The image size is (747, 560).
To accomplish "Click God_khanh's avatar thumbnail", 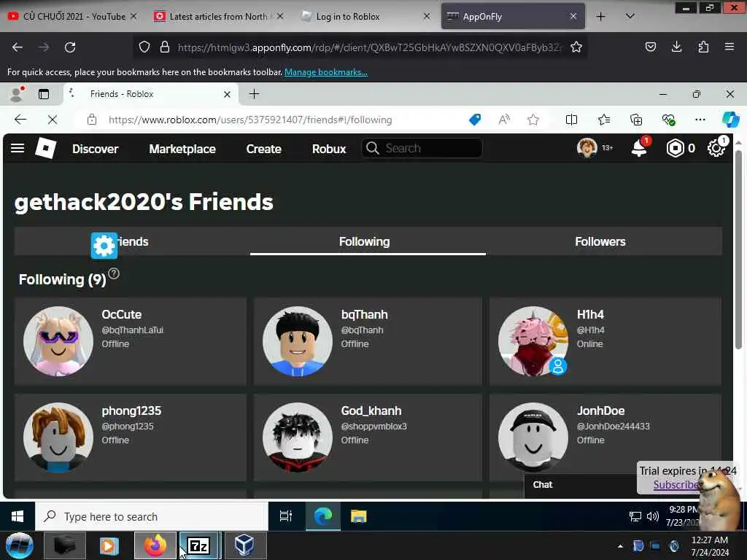I will [298, 437].
